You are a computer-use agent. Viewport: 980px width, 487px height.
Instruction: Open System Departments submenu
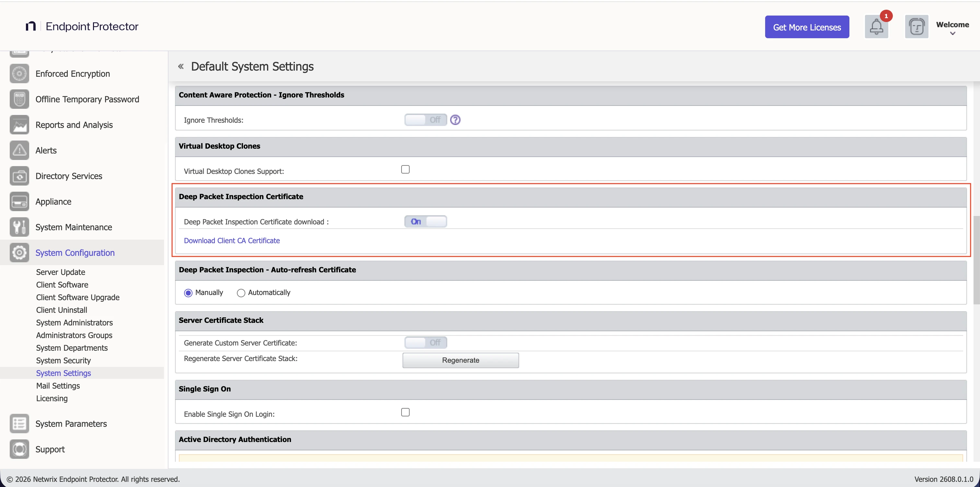(72, 348)
